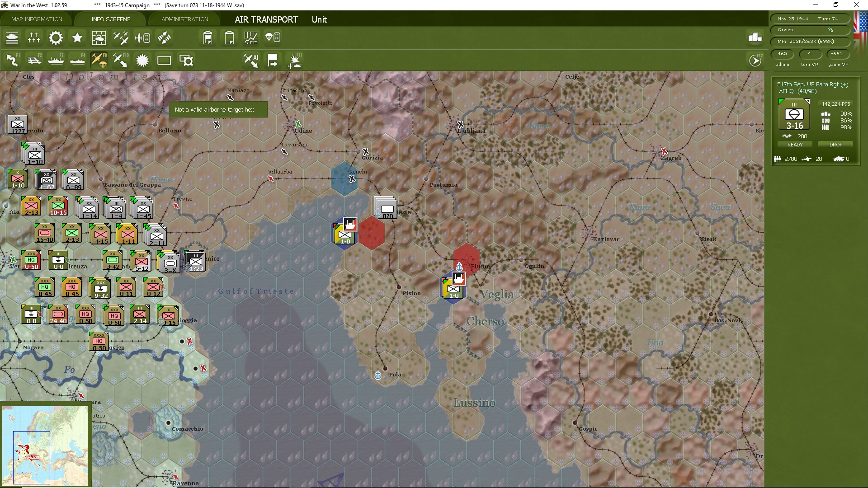Screen dimensions: 868x488
Task: Click the Europe minimap thumbnail
Action: pyautogui.click(x=45, y=445)
